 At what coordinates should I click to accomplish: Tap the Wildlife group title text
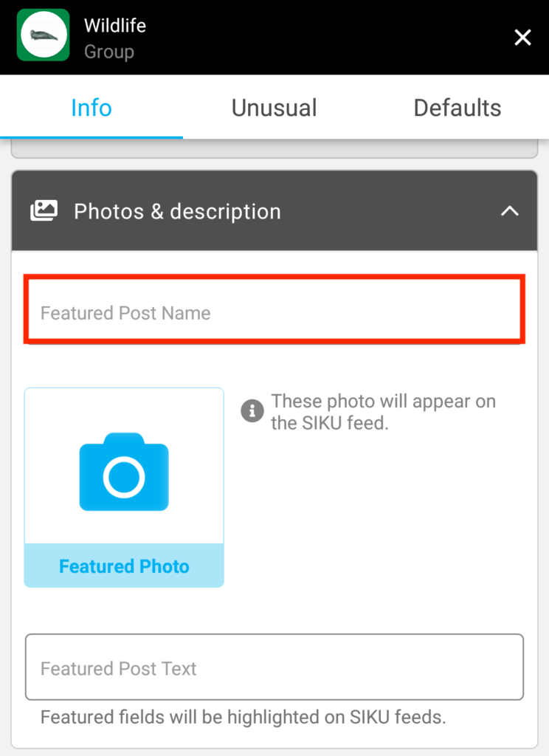point(114,25)
